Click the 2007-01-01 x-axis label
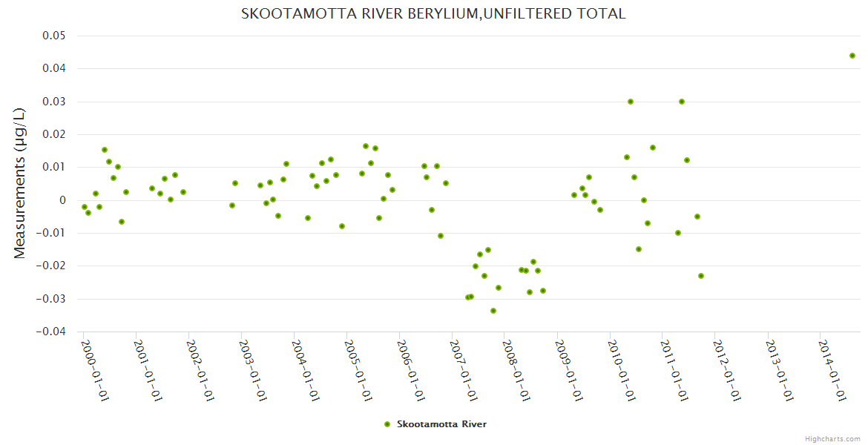 pyautogui.click(x=463, y=370)
